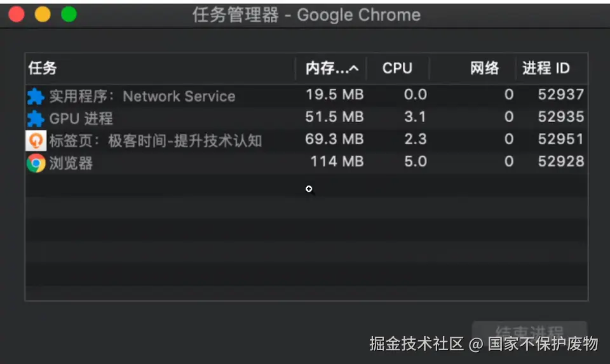Sort processes by 任务 column header

click(43, 69)
